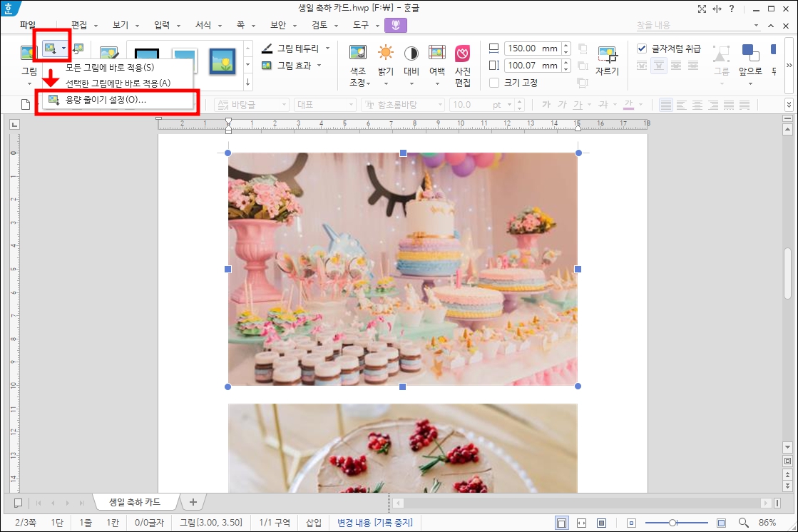798x532 pixels.
Task: Increase picture width with stepper up arrow
Action: click(x=566, y=46)
